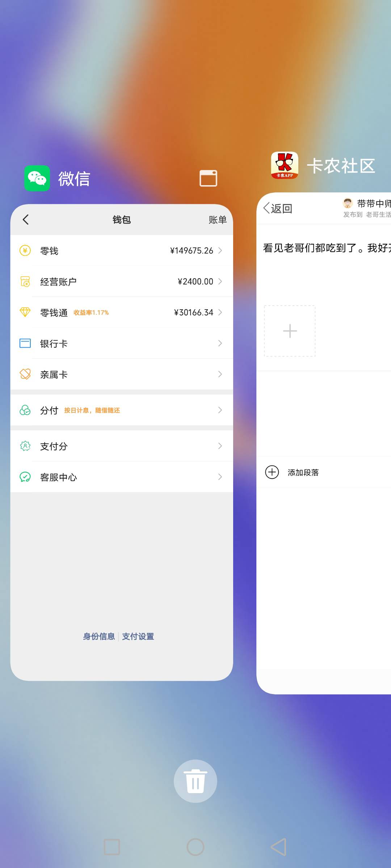Open 身份信息 link
The height and width of the screenshot is (868, 391).
99,637
